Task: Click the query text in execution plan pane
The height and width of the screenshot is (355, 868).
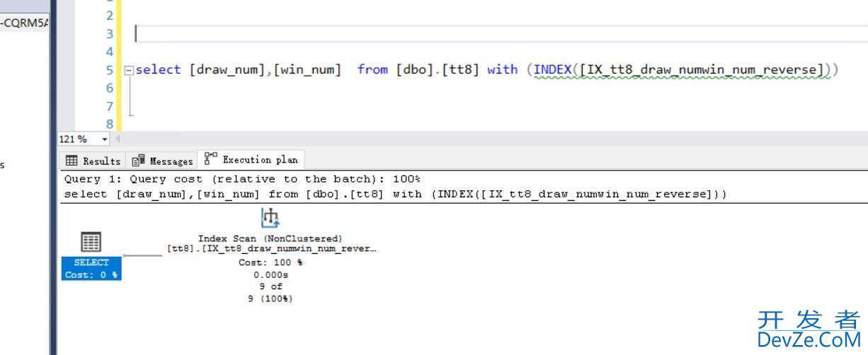Action: (x=396, y=194)
